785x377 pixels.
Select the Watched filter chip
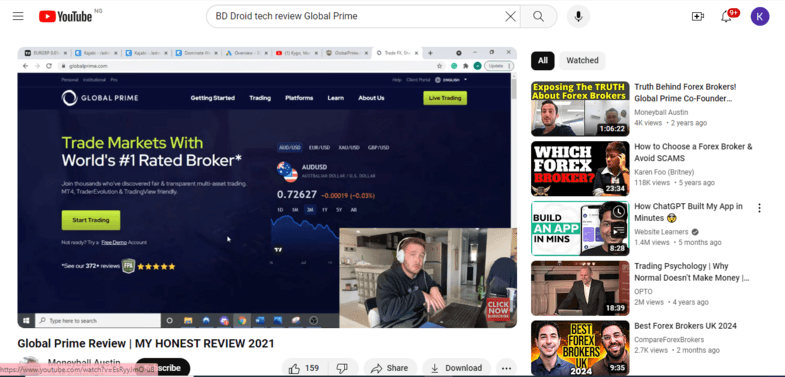[582, 61]
